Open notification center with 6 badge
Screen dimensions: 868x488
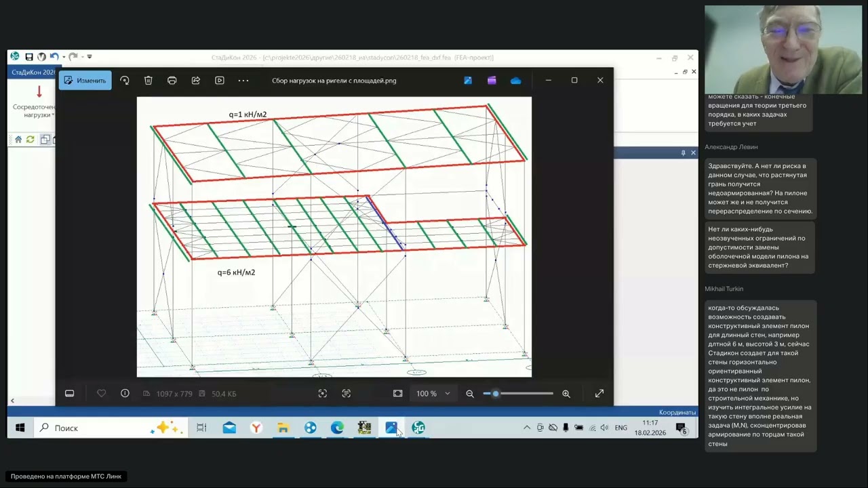pyautogui.click(x=682, y=428)
